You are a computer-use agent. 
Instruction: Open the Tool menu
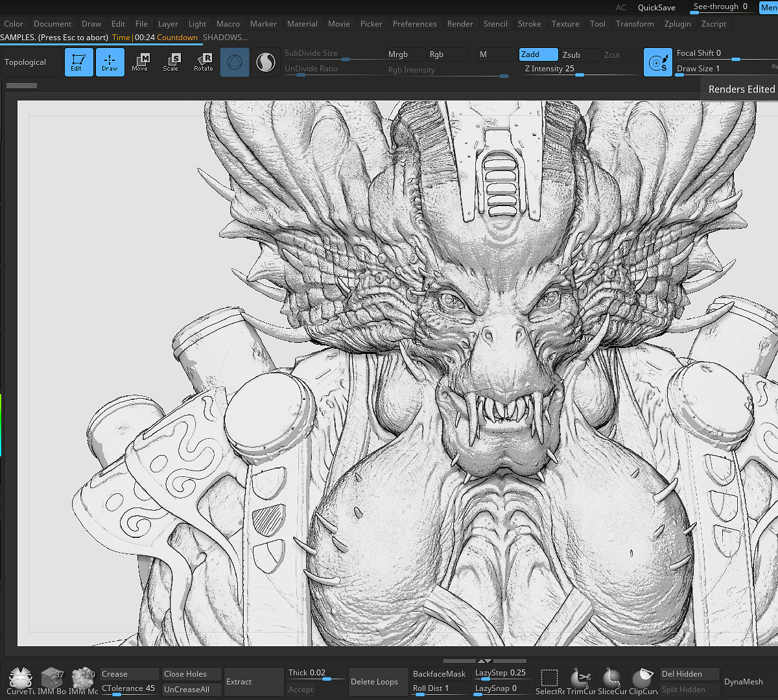coord(598,24)
